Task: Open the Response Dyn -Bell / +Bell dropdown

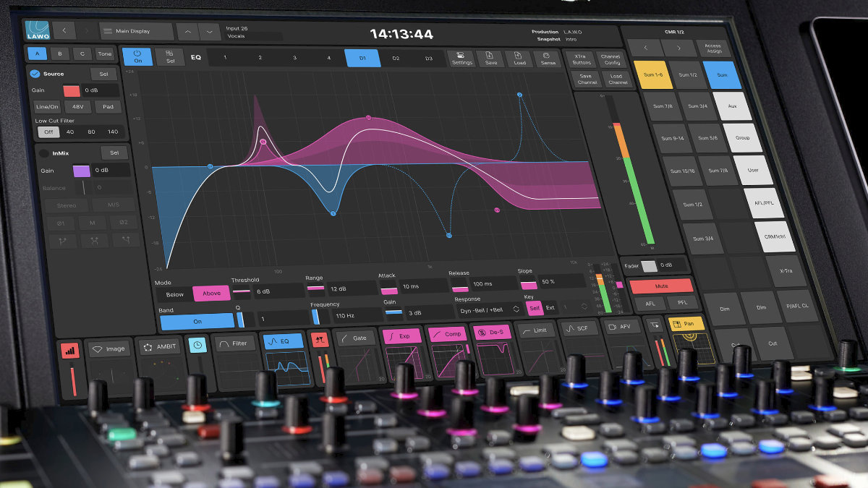Action: click(489, 309)
